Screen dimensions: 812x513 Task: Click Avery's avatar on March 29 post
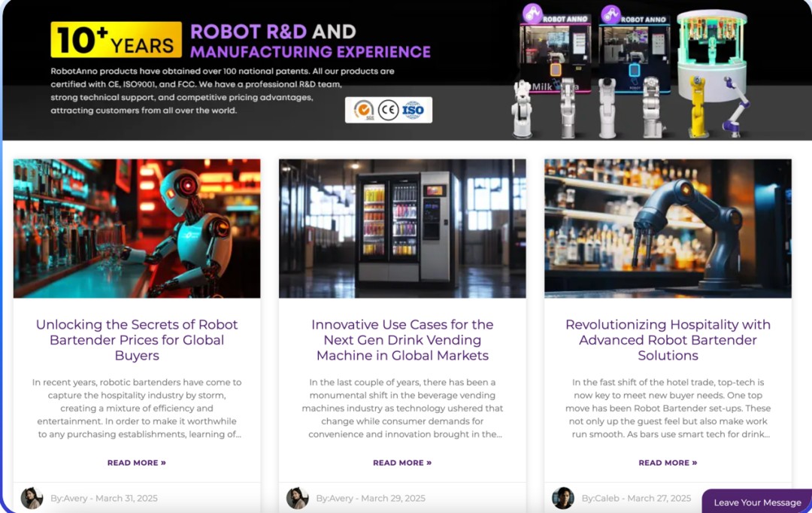point(298,498)
